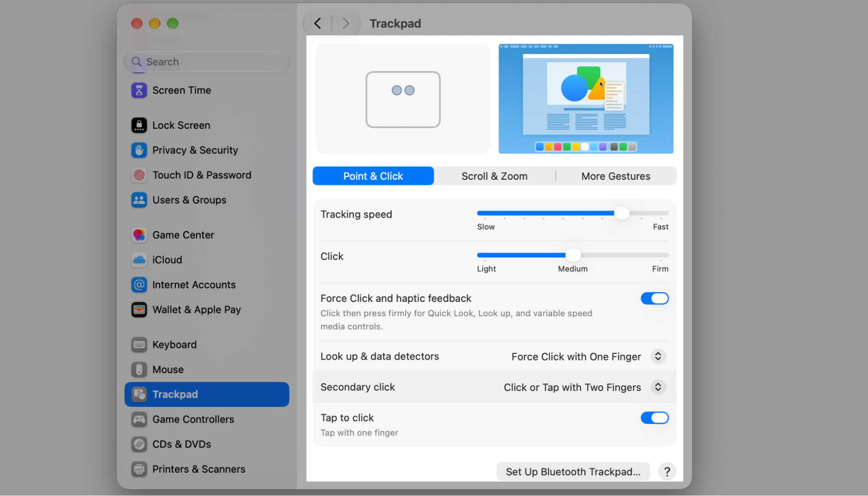Adjust the Tracking speed slider knob

621,213
